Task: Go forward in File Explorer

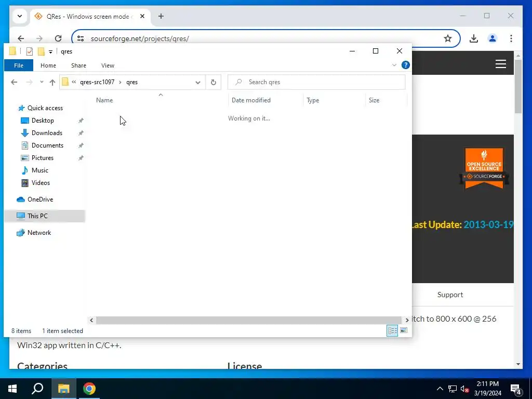Action: (x=30, y=82)
